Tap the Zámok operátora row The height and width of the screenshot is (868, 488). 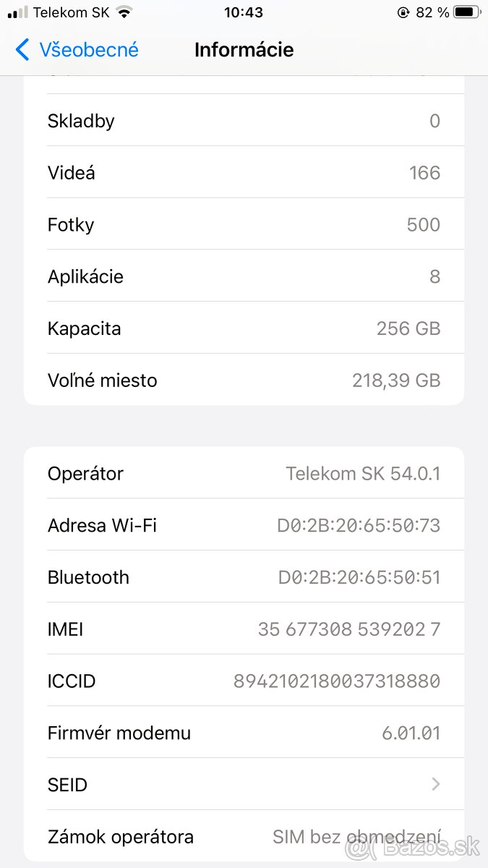pyautogui.click(x=244, y=836)
